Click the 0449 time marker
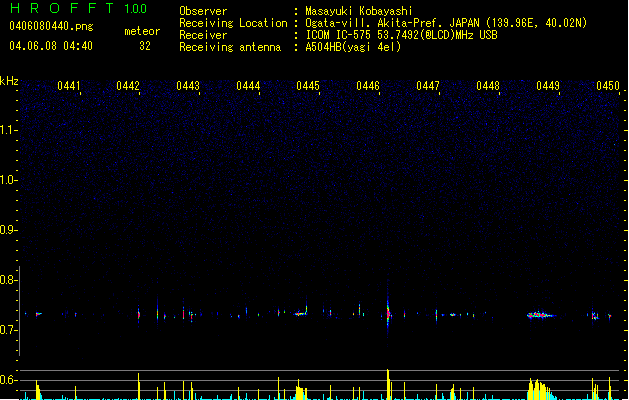 point(548,86)
